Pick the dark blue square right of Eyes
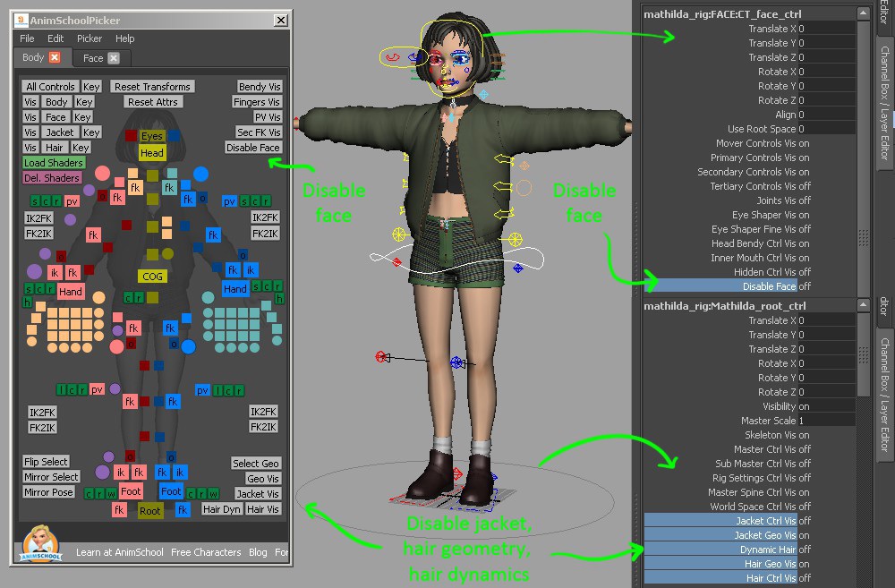 click(x=175, y=135)
